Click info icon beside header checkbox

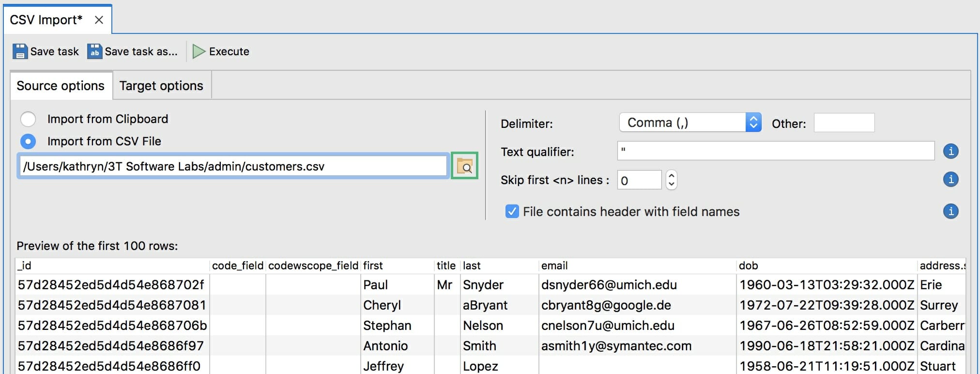click(x=950, y=211)
